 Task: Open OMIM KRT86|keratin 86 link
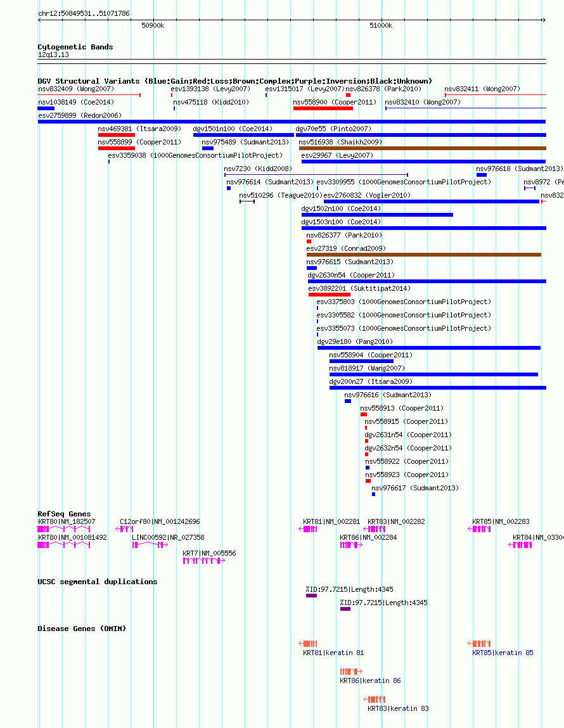(370, 680)
